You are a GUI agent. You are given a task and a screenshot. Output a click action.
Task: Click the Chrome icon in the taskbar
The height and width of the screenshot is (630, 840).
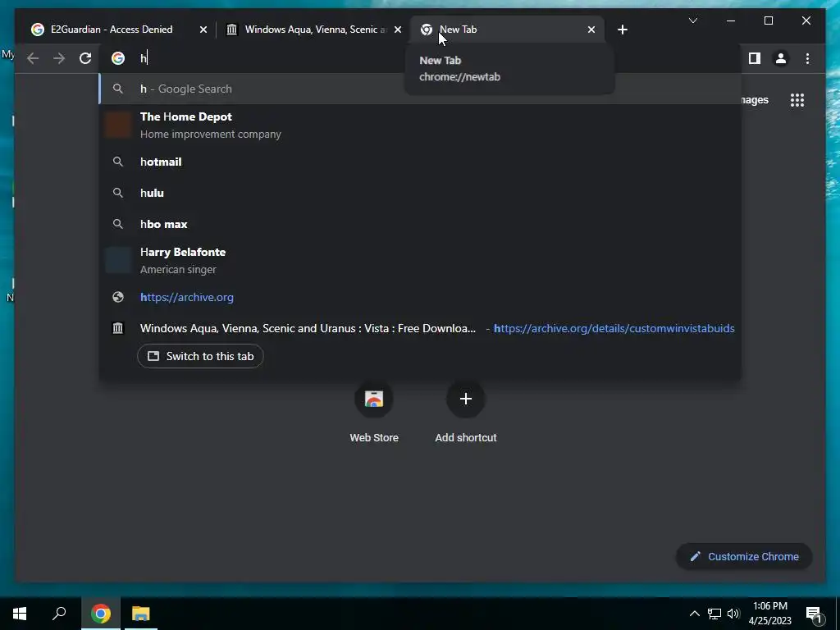point(101,614)
